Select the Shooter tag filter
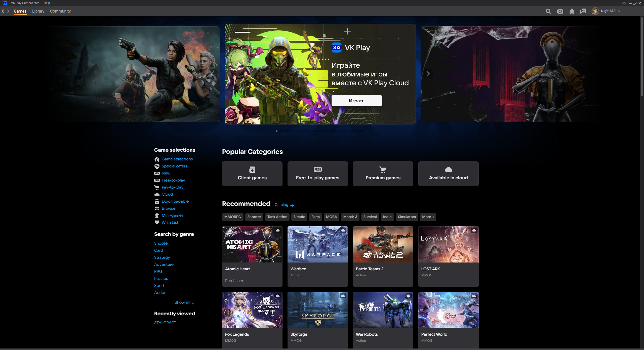Screen dimensions: 644x350 point(254,217)
